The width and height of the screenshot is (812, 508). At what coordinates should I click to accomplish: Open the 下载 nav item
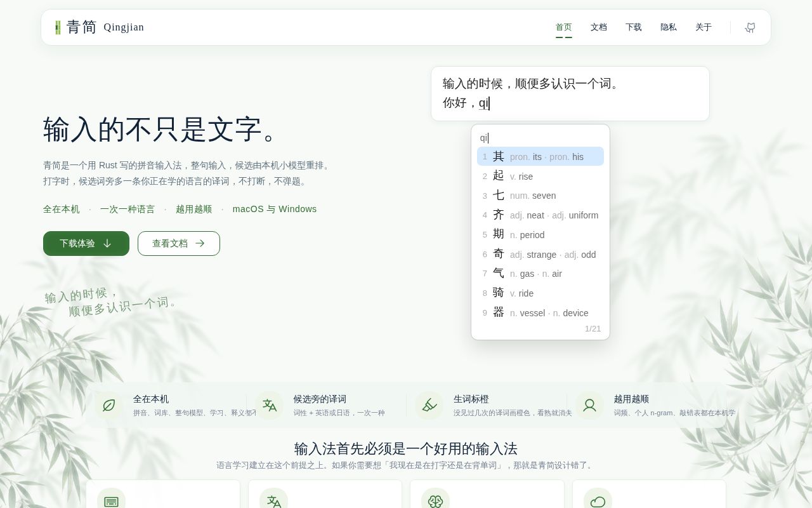pos(634,27)
